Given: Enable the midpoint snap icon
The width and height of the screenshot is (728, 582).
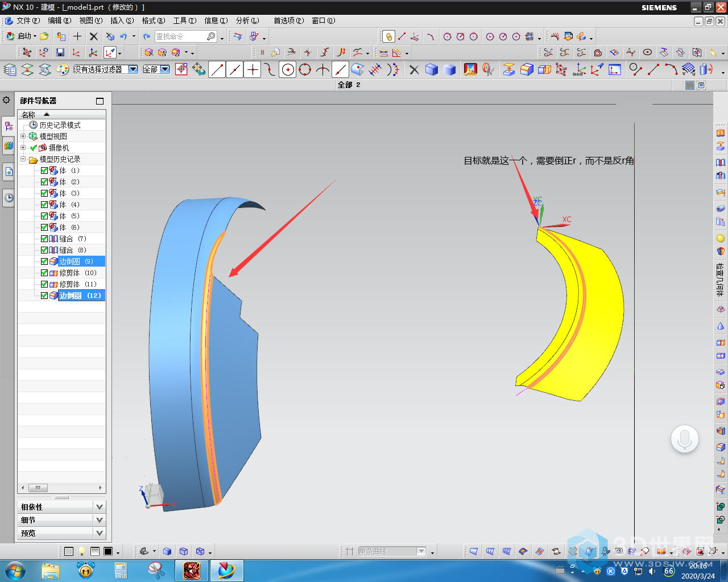Looking at the screenshot, I should pyautogui.click(x=234, y=70).
